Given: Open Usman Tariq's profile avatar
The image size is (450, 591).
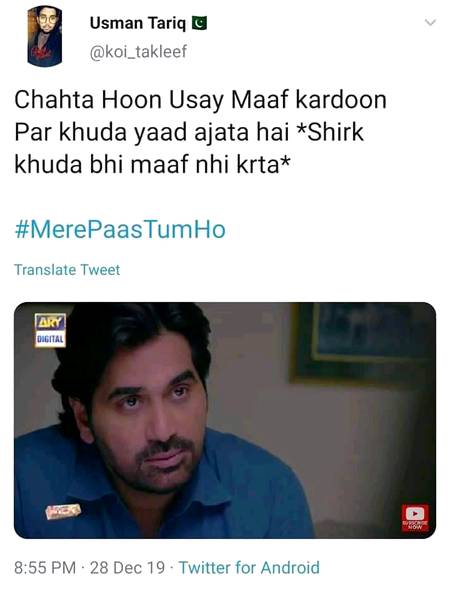Looking at the screenshot, I should 44,36.
